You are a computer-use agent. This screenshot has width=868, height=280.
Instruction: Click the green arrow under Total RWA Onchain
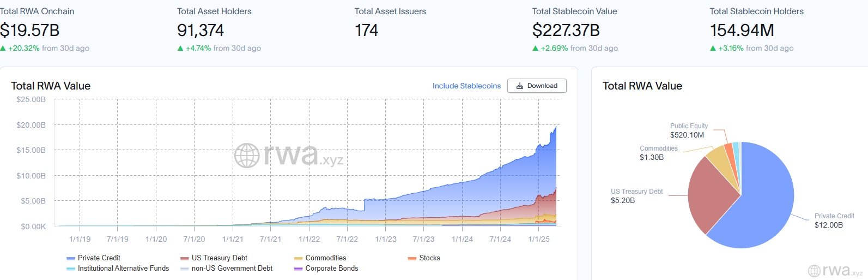(x=3, y=49)
